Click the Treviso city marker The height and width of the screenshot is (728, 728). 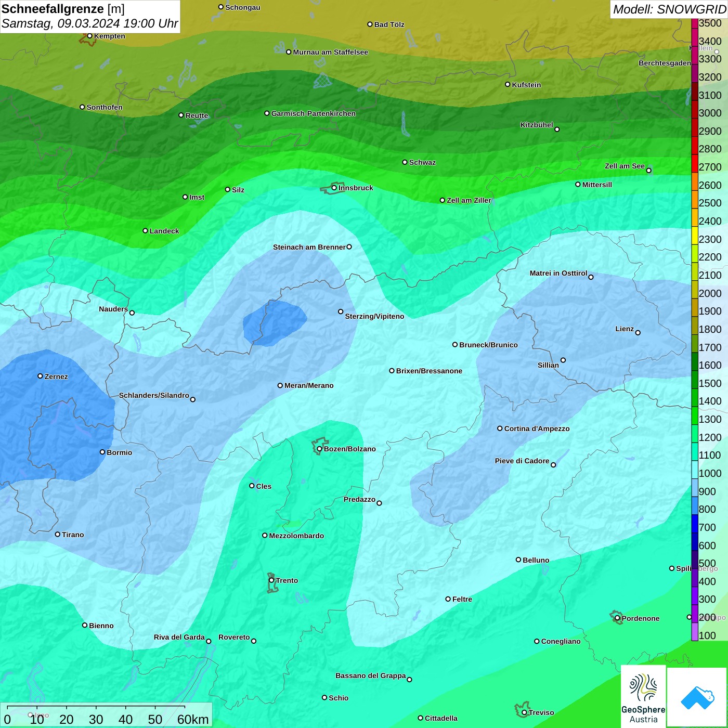[x=524, y=712]
